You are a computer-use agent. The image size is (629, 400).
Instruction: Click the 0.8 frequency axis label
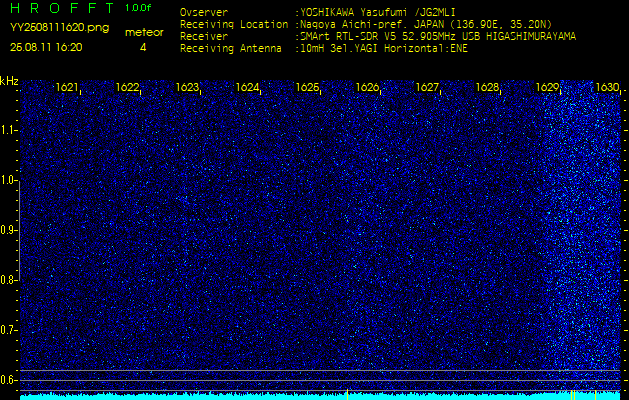click(x=8, y=280)
